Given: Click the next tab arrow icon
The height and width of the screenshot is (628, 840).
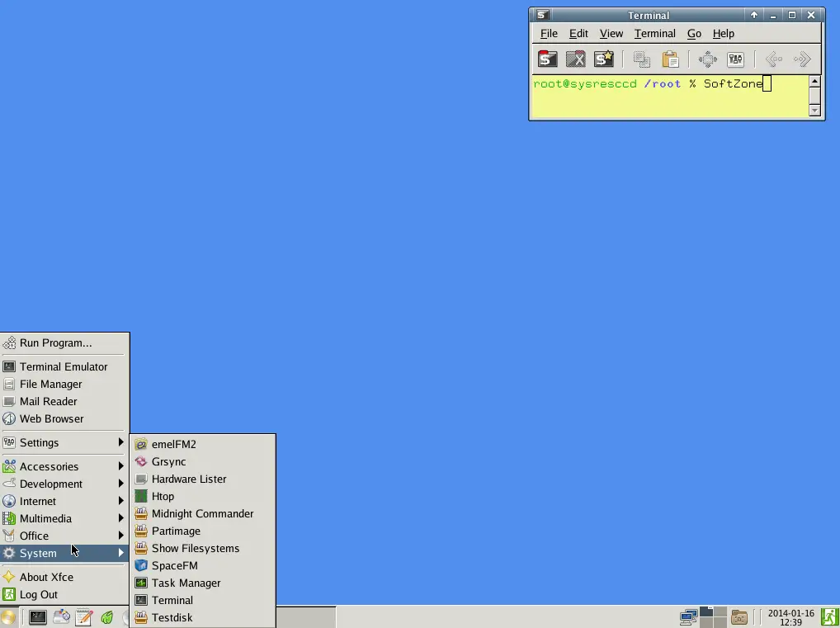Looking at the screenshot, I should point(802,59).
